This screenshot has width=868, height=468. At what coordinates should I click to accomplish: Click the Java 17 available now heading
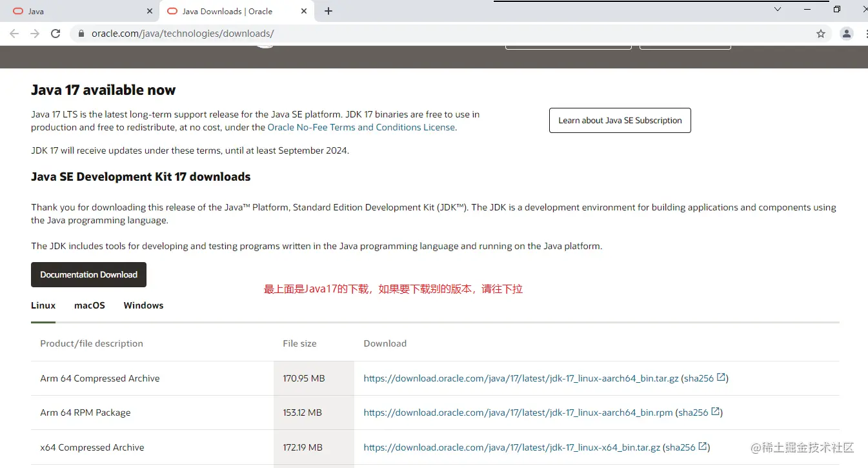[103, 90]
